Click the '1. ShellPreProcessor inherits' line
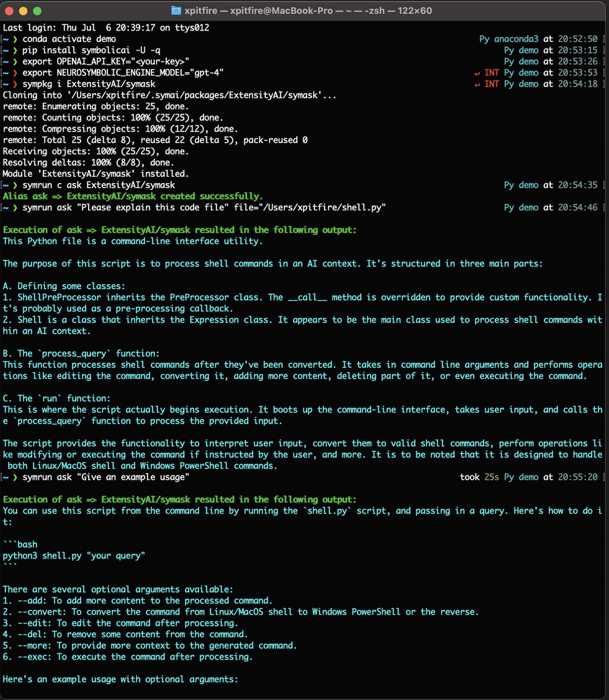Viewport: 609px width, 700px height. click(x=302, y=297)
